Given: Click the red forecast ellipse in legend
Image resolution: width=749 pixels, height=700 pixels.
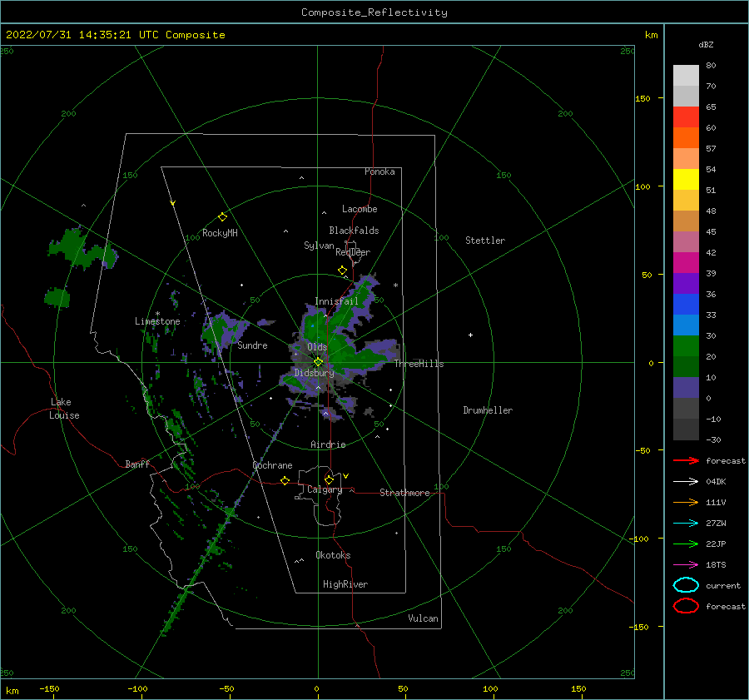Looking at the screenshot, I should point(686,606).
